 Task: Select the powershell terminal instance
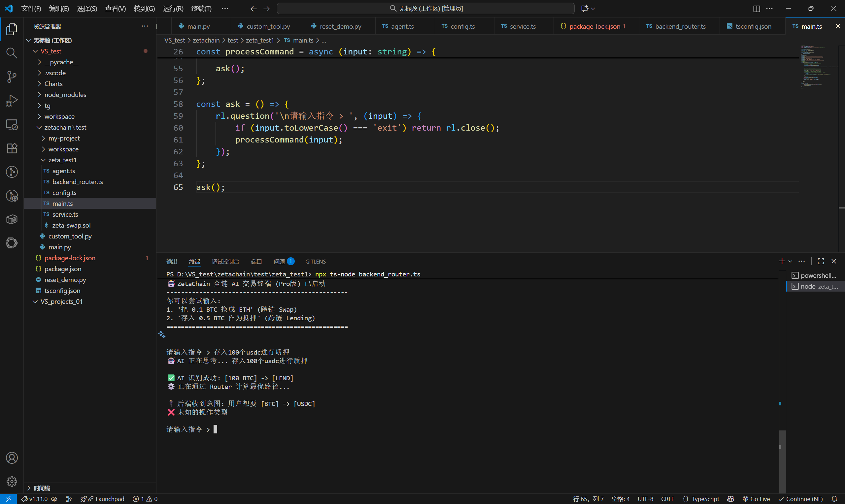[815, 275]
